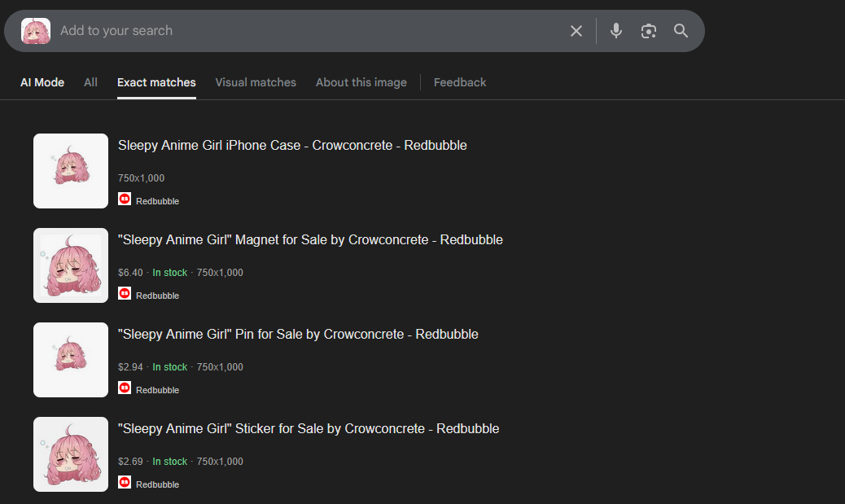This screenshot has height=504, width=845.
Task: Click Redbubble favicon under Pin result
Action: coord(125,388)
